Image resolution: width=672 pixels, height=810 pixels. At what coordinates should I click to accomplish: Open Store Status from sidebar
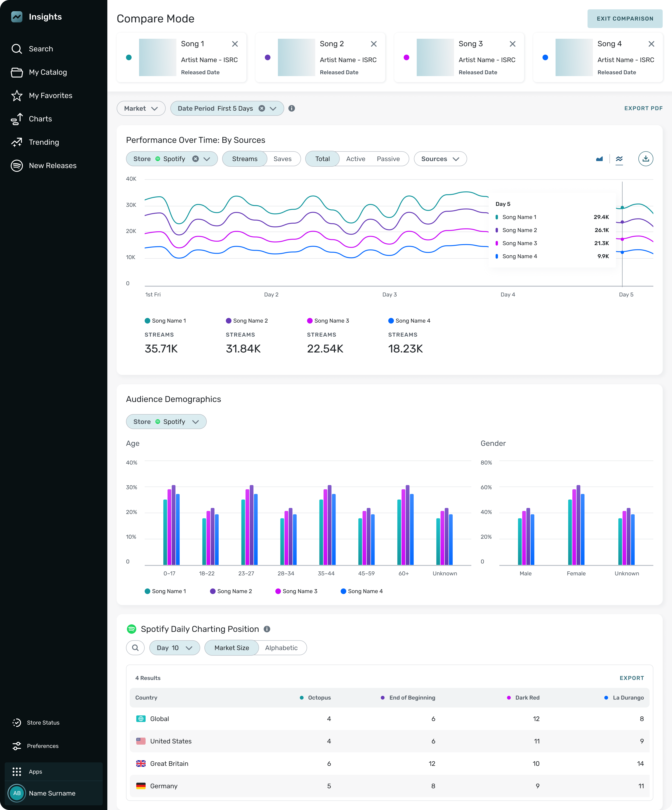click(x=43, y=722)
